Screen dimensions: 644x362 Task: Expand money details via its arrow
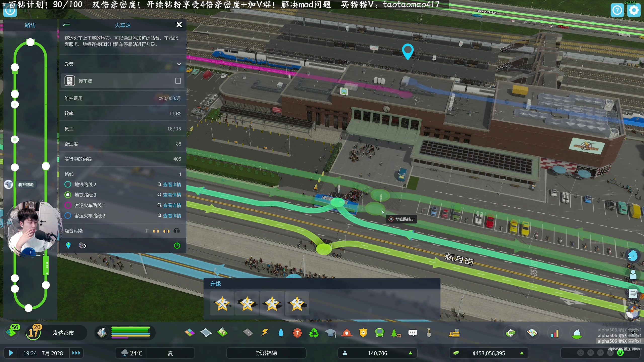click(522, 353)
